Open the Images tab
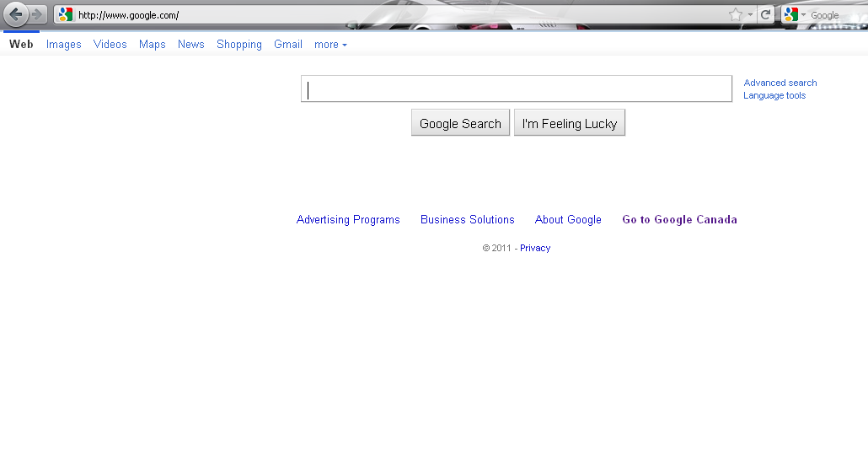 click(64, 45)
